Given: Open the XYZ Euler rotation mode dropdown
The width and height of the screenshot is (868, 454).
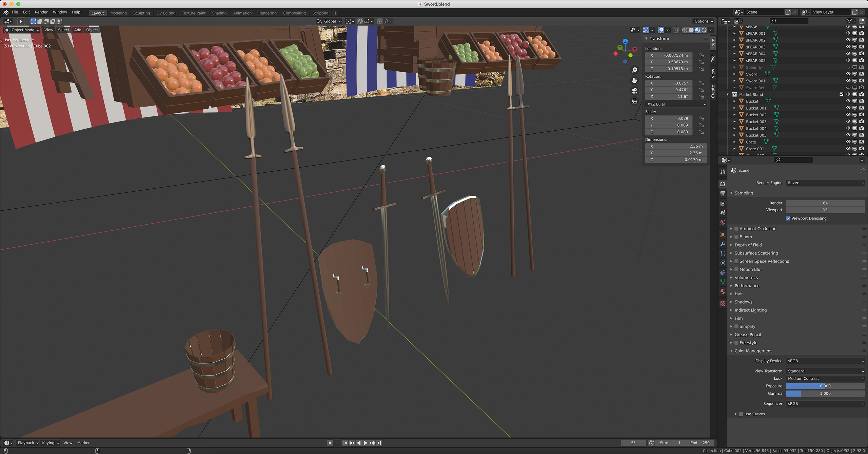Looking at the screenshot, I should point(676,104).
